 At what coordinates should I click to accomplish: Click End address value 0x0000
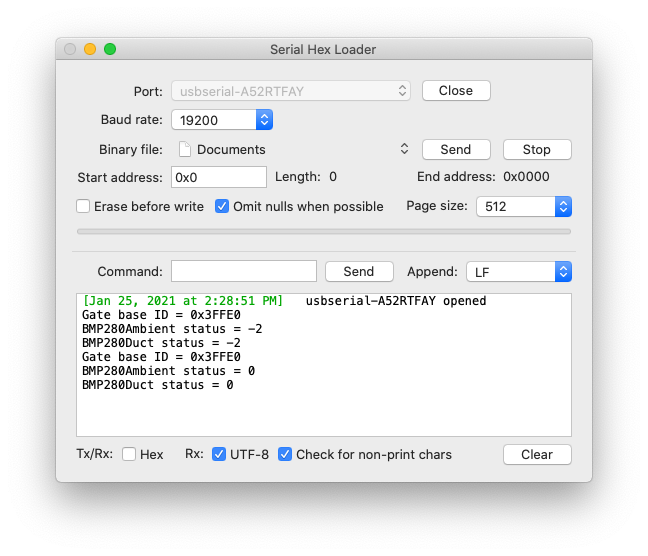click(526, 177)
